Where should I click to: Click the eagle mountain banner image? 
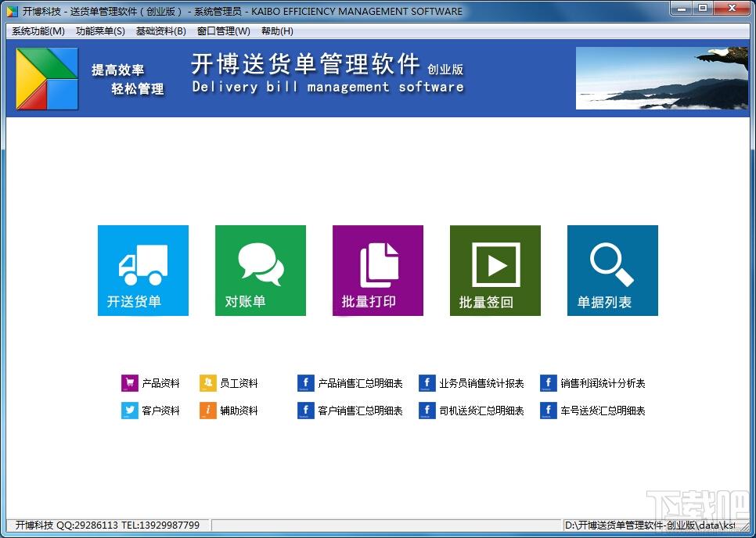click(x=662, y=78)
